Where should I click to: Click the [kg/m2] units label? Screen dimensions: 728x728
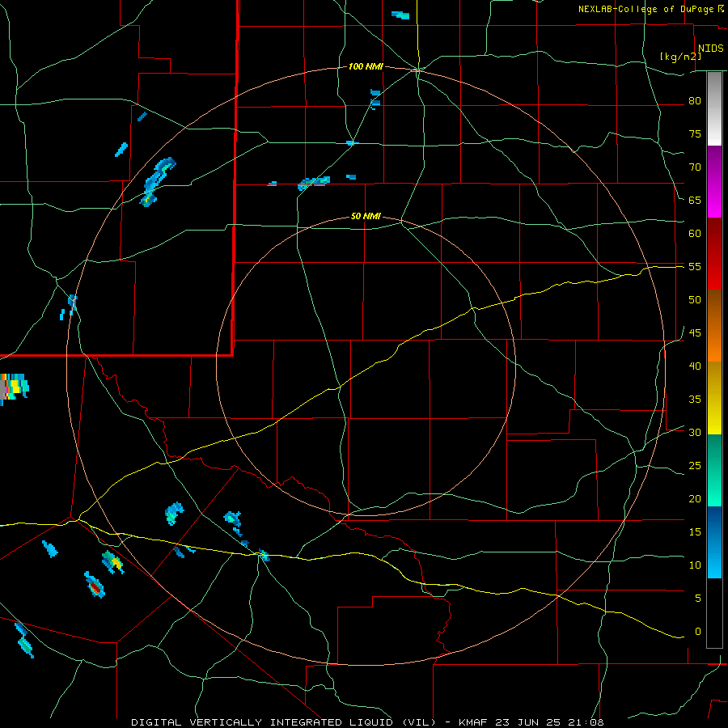point(680,57)
